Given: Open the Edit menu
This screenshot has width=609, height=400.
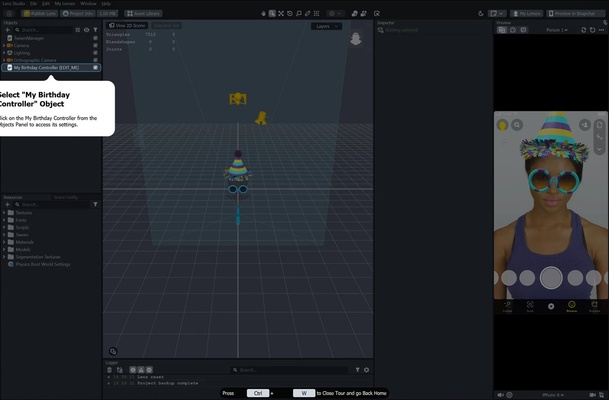Looking at the screenshot, I should 45,3.
